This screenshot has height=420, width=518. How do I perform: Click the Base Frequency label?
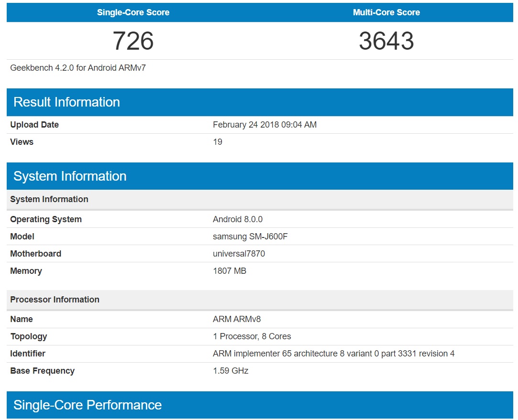[42, 371]
